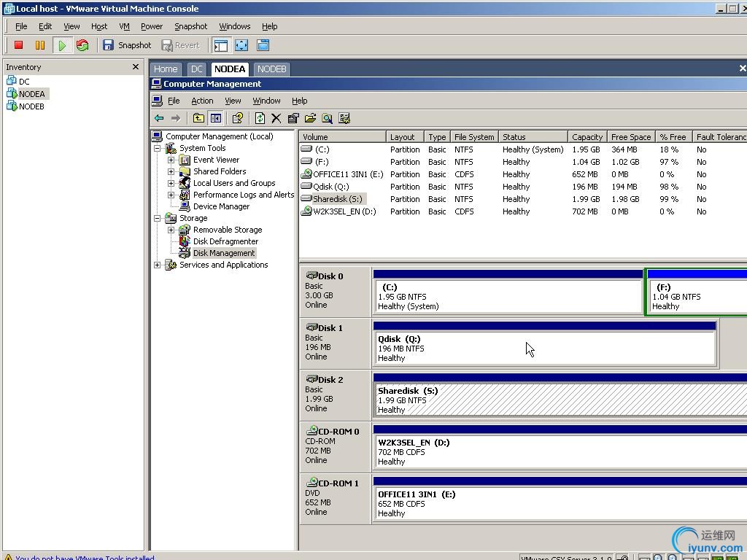Switch to the Home tab

[166, 69]
